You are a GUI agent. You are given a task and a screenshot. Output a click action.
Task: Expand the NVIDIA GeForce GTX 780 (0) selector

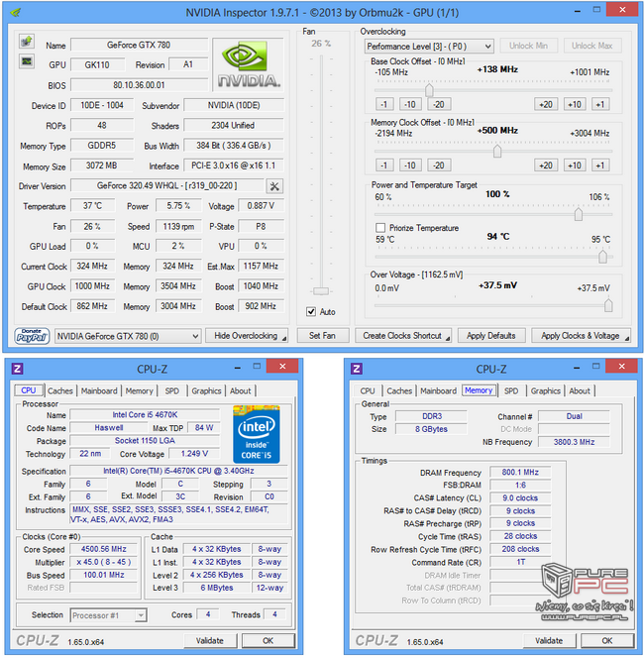128,336
